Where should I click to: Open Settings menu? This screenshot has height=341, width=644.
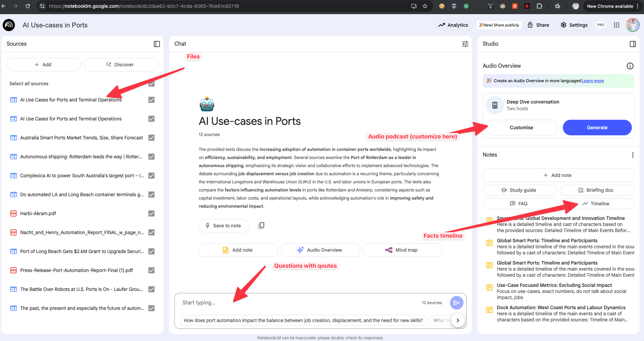pos(574,25)
